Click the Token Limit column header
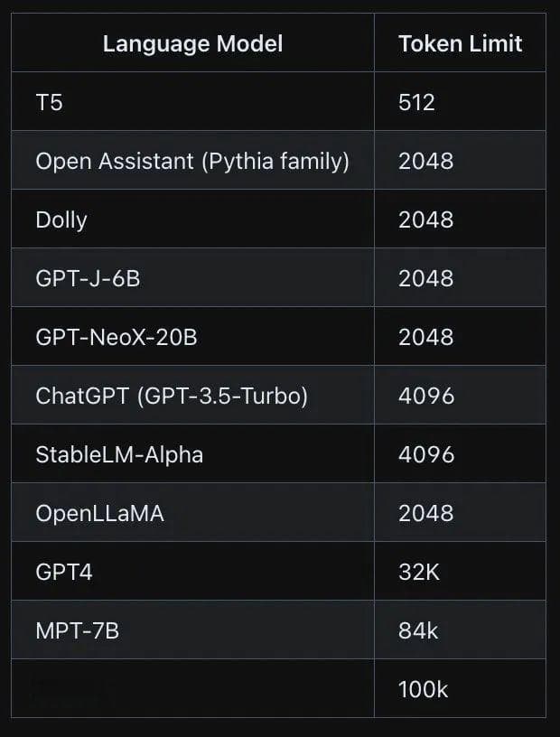Image resolution: width=560 pixels, height=737 pixels. tap(461, 43)
